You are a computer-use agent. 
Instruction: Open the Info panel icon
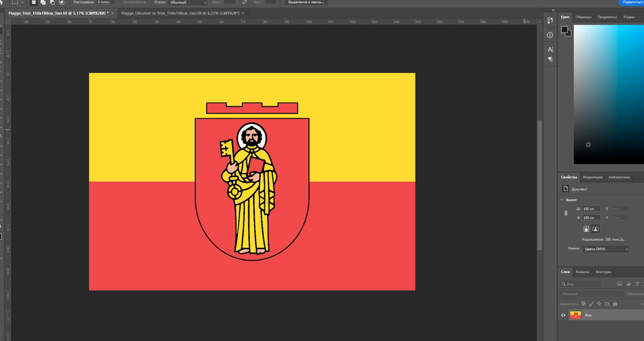pos(550,35)
